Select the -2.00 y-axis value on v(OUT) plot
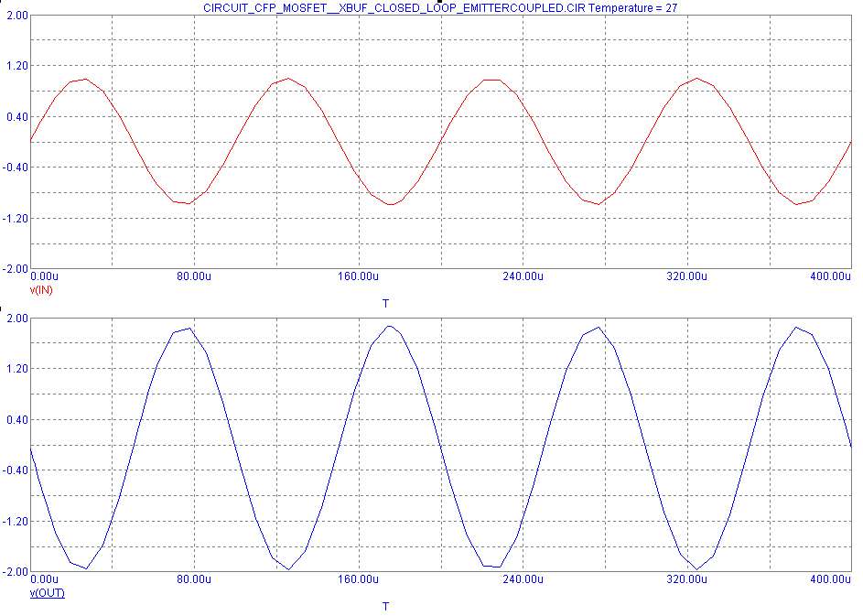Viewport: 863px width, 616px height. [x=16, y=572]
